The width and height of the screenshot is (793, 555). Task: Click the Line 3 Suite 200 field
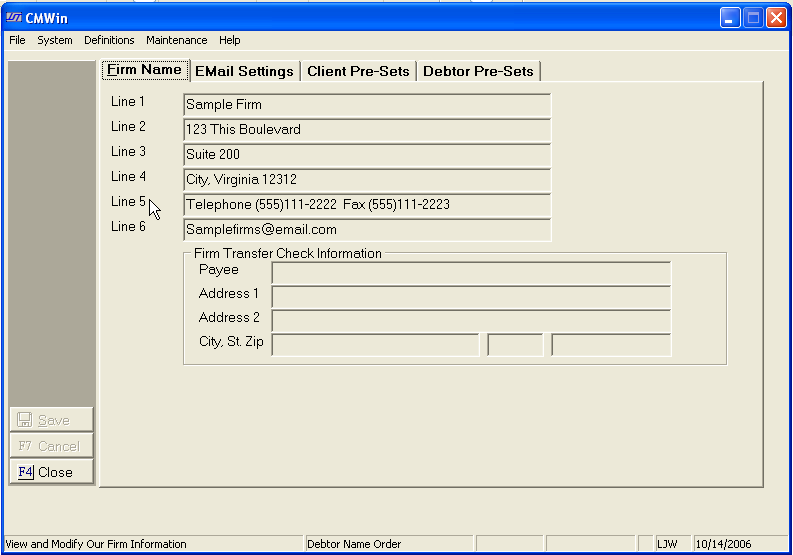(x=366, y=155)
